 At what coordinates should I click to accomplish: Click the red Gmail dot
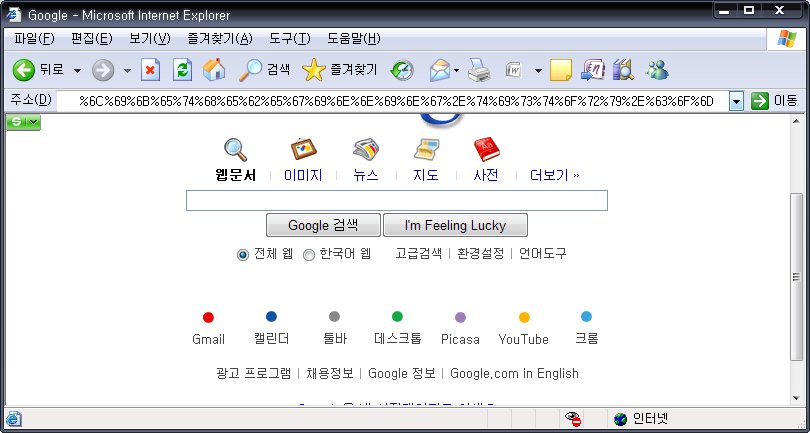208,317
